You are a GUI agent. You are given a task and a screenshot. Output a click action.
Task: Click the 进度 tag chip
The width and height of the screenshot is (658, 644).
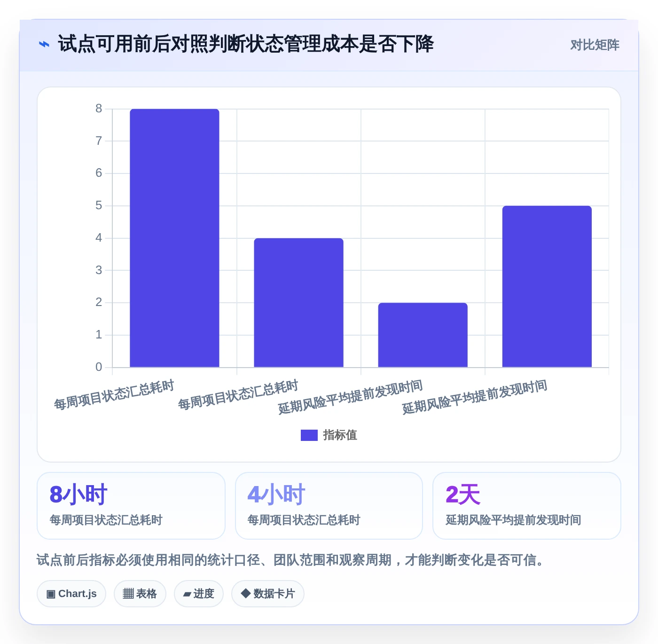199,594
